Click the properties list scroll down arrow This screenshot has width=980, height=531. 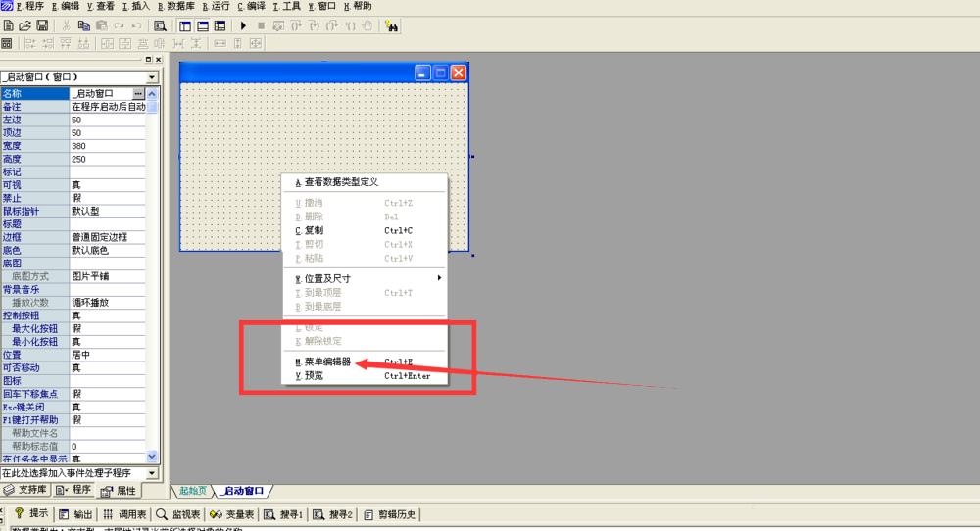pyautogui.click(x=152, y=457)
